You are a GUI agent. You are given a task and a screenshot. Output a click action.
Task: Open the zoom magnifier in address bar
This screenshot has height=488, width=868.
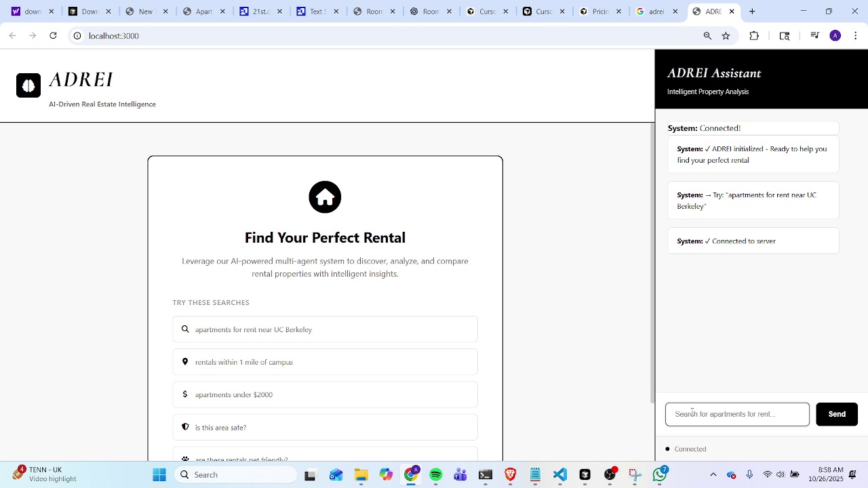click(x=707, y=36)
